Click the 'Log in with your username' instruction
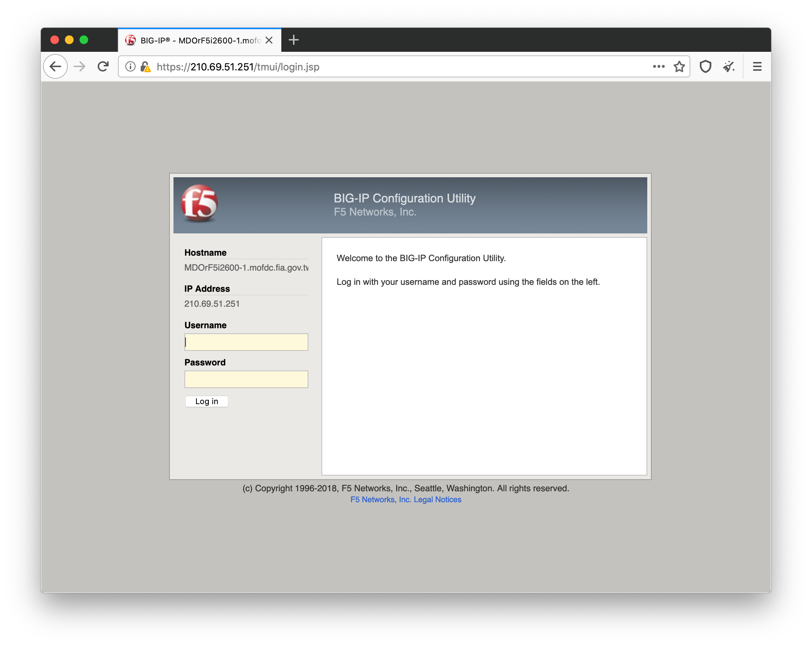Viewport: 812px width, 647px height. pyautogui.click(x=468, y=282)
